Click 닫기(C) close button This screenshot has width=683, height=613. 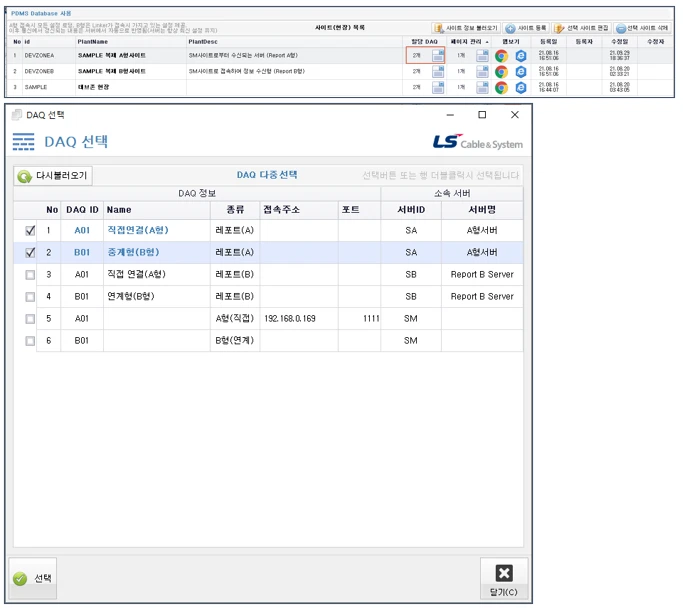click(x=504, y=579)
